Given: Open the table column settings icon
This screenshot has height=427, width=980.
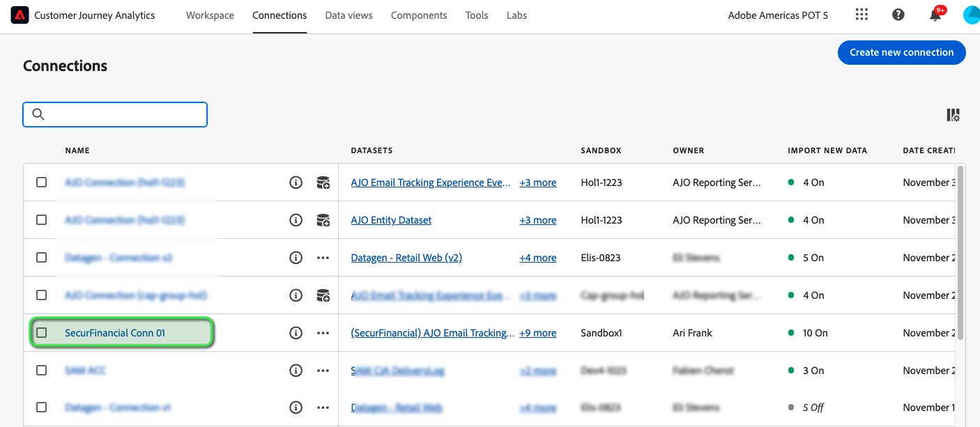Looking at the screenshot, I should click(953, 115).
